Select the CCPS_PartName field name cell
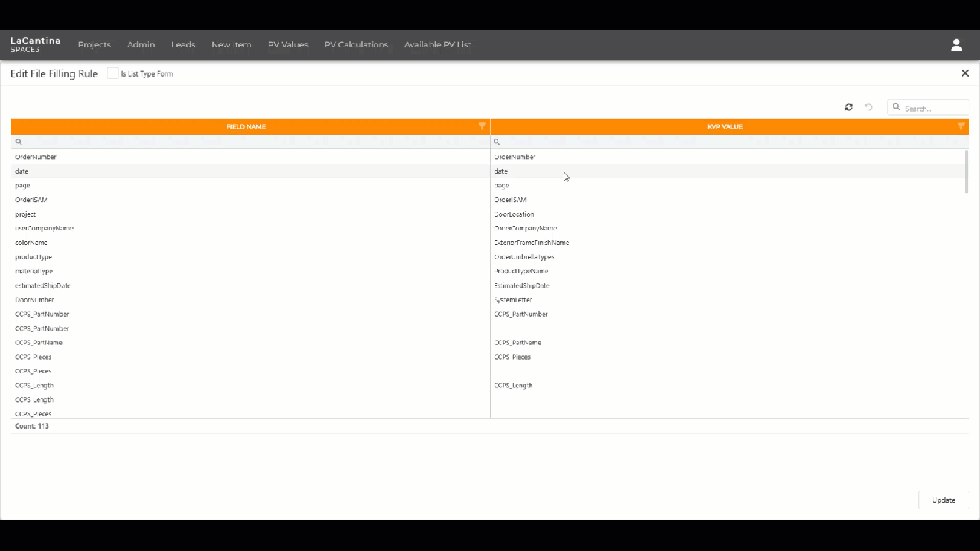Viewport: 980px width, 551px height. 250,343
